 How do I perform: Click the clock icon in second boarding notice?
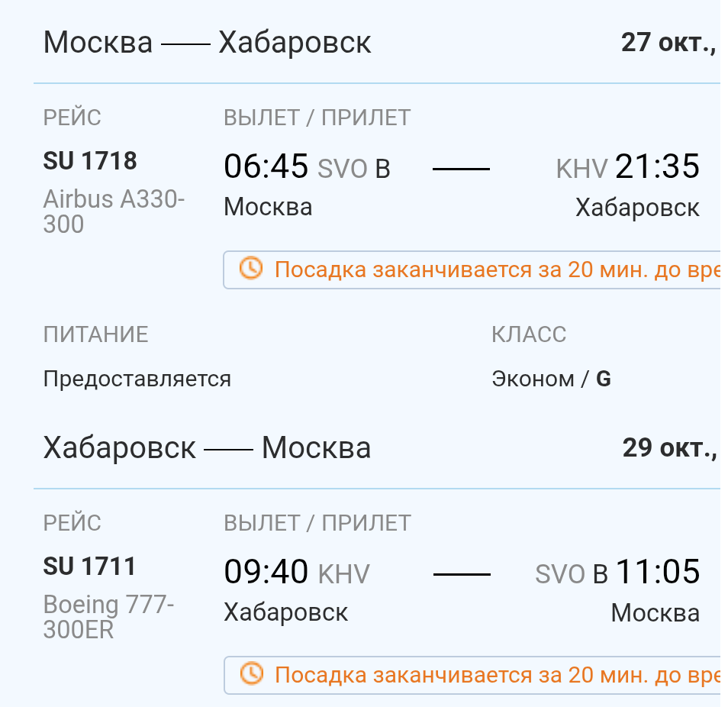pos(250,674)
